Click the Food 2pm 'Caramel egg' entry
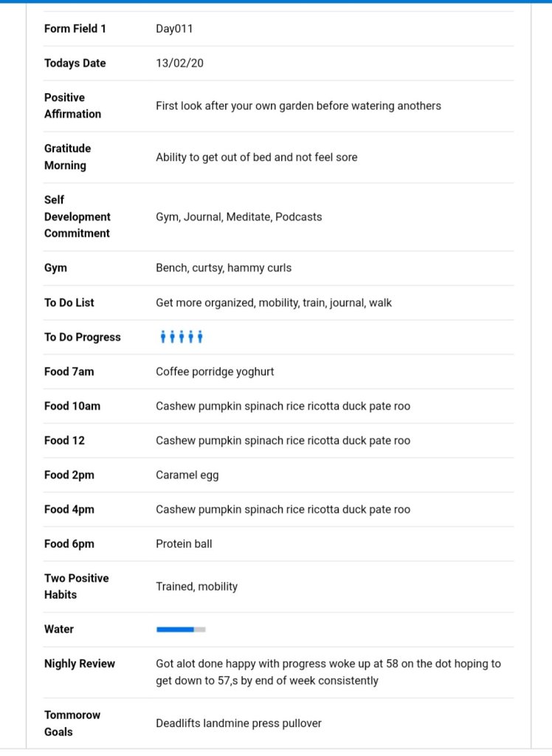 187,475
